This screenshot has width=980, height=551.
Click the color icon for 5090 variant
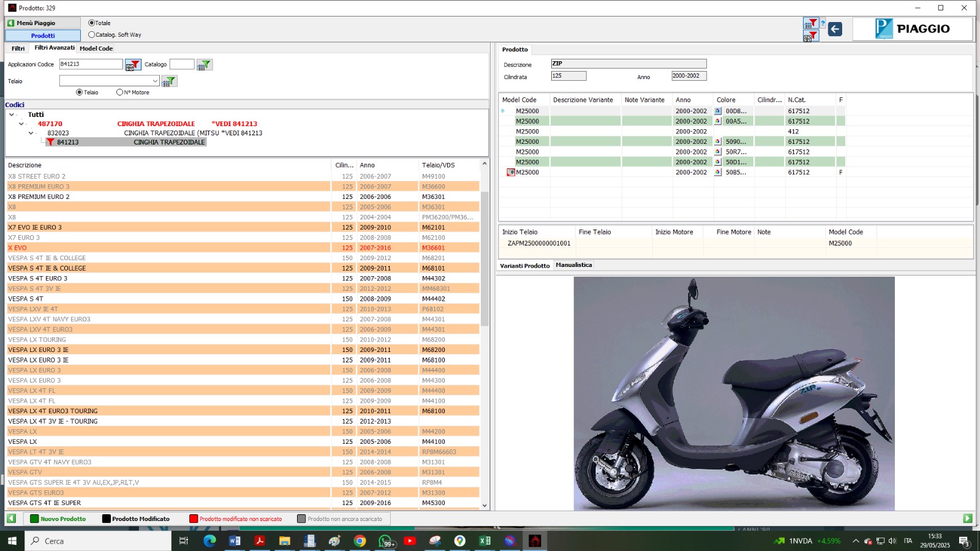pyautogui.click(x=718, y=142)
